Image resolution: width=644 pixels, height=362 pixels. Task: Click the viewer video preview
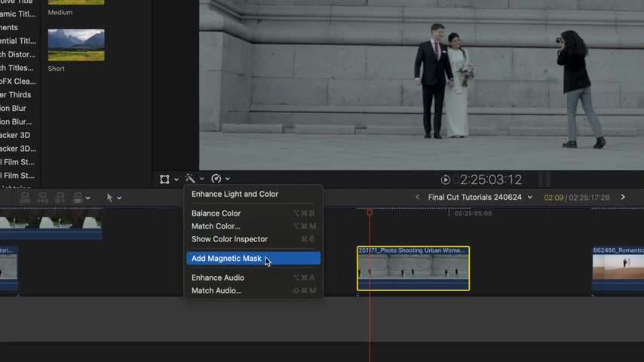point(422,84)
